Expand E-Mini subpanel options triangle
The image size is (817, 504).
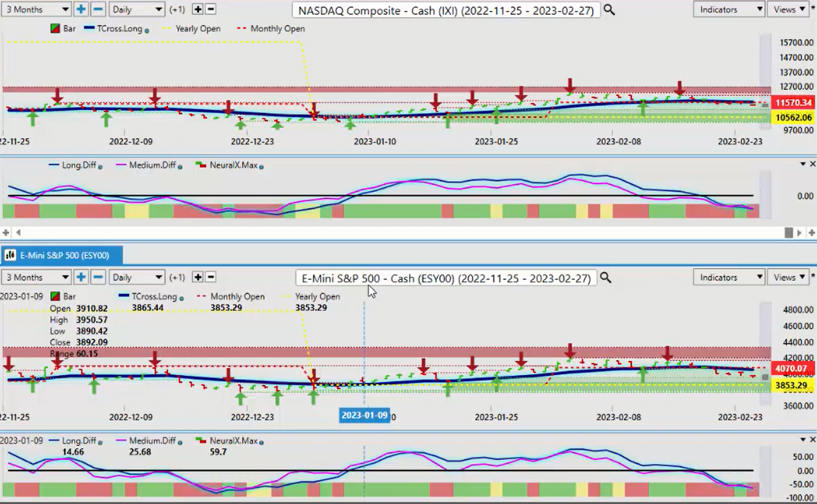pos(803,440)
